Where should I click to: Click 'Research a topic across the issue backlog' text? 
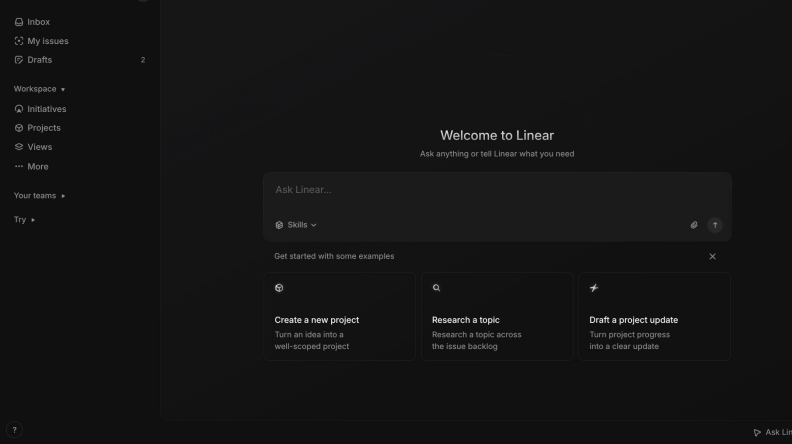coord(476,340)
